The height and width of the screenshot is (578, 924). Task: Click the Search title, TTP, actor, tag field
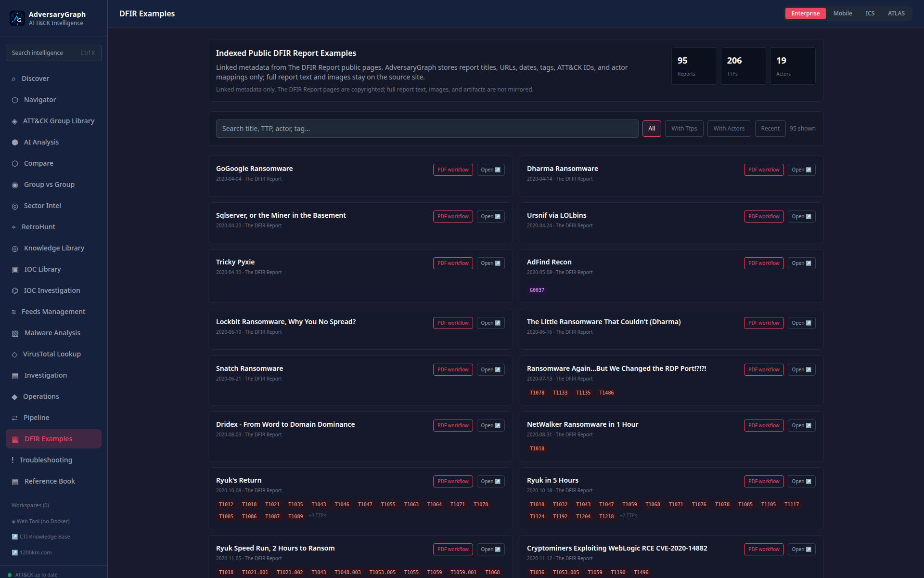pos(427,129)
